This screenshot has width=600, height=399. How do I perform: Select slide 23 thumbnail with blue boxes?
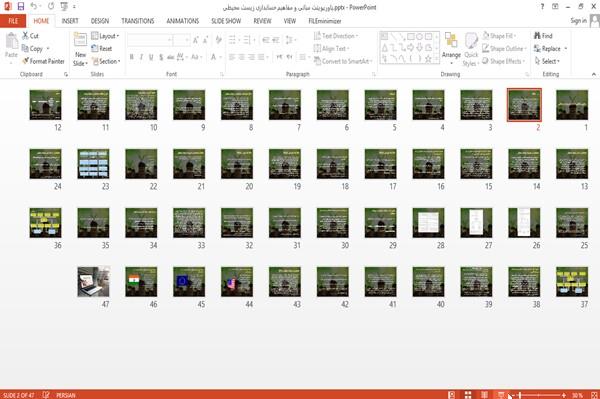[x=93, y=164]
